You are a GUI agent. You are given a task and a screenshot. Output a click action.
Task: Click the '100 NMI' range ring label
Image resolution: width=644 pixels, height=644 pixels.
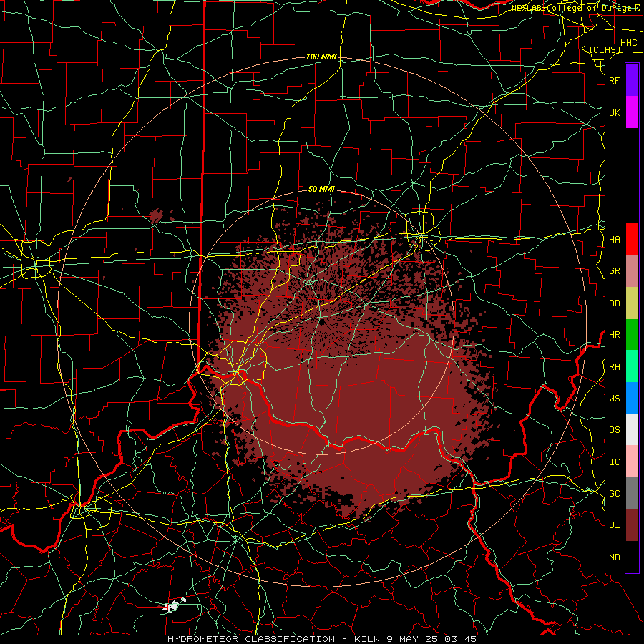(x=321, y=57)
